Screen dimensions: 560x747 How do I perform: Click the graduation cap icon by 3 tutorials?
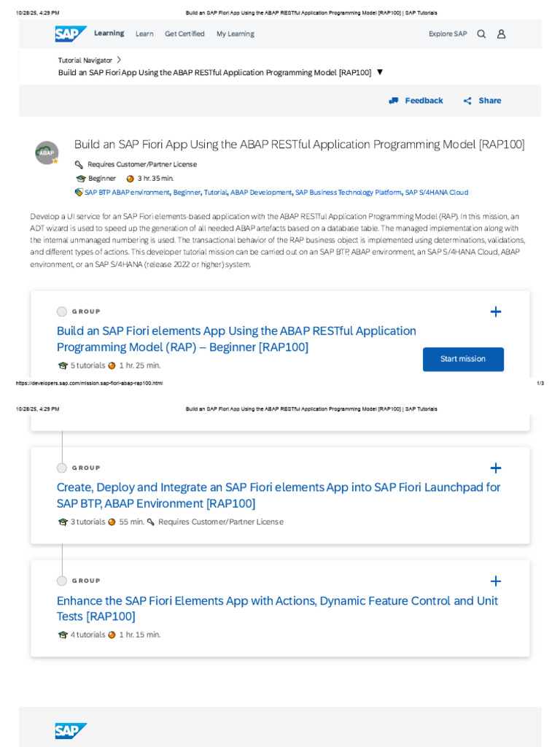pyautogui.click(x=63, y=522)
